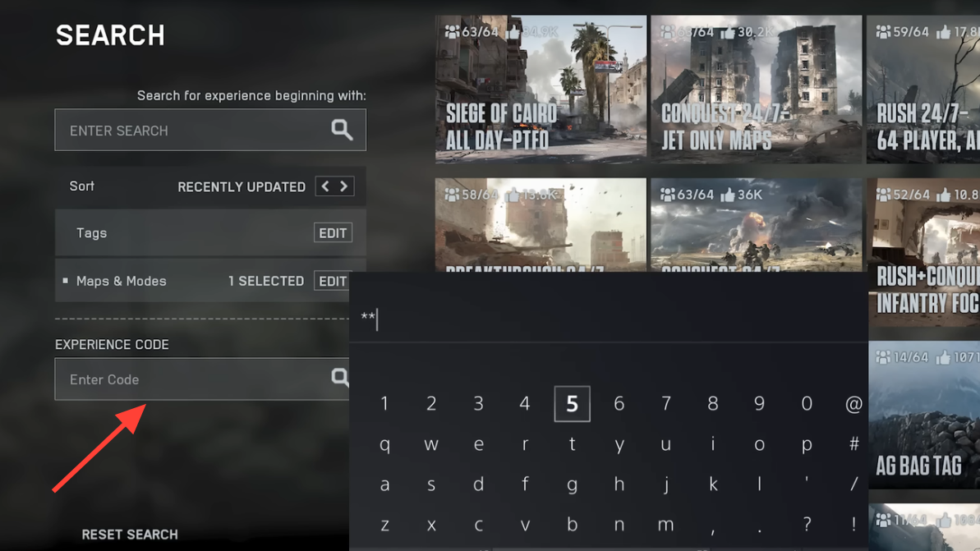Tap the 8 key on keyboard
Image resolution: width=980 pixels, height=551 pixels.
pyautogui.click(x=712, y=403)
